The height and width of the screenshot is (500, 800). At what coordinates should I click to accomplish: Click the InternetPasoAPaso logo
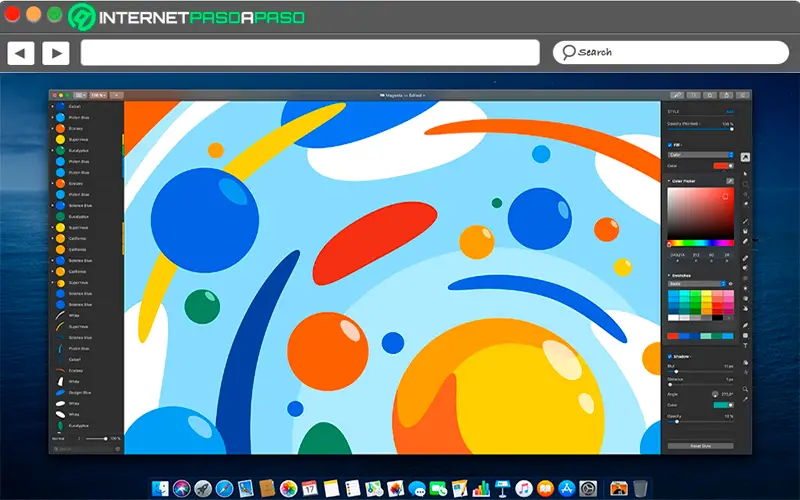[187, 17]
